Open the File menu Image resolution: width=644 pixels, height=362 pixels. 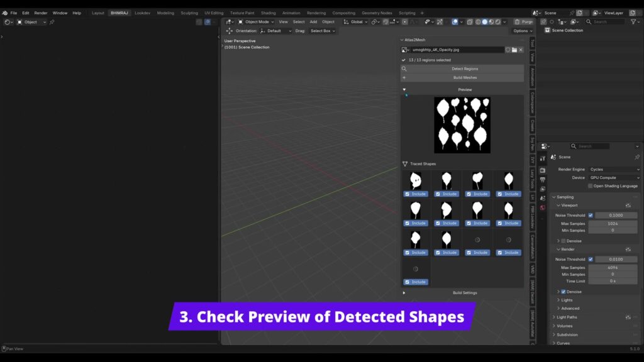coord(14,13)
